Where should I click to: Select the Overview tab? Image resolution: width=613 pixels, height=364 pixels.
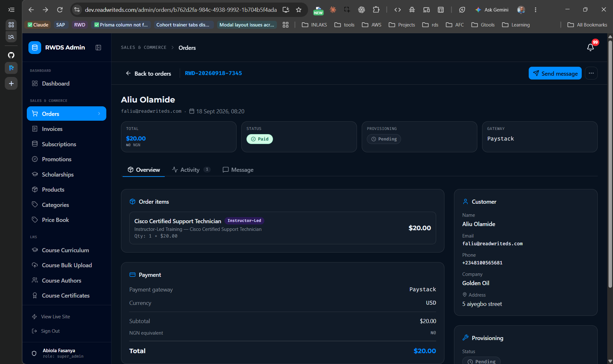tap(144, 170)
